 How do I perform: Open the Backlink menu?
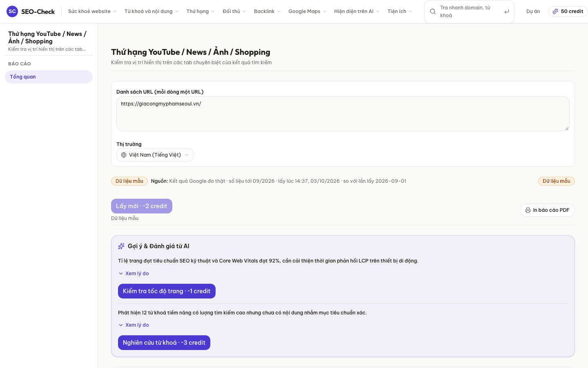click(x=267, y=11)
